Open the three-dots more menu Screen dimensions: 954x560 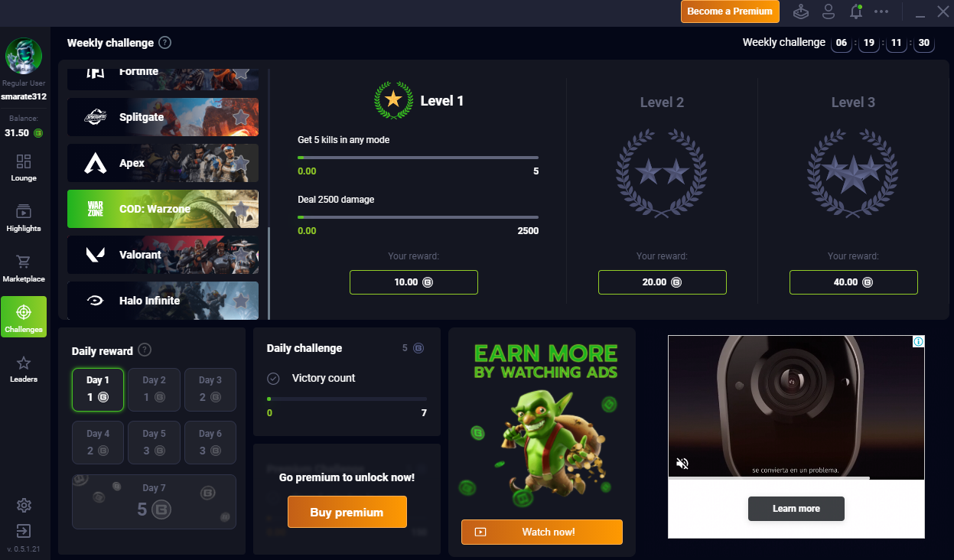881,11
